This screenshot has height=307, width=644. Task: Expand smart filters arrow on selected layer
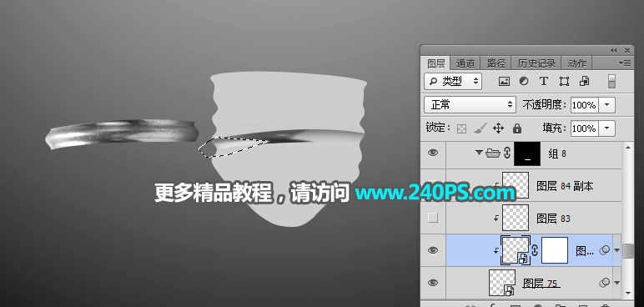tap(617, 250)
